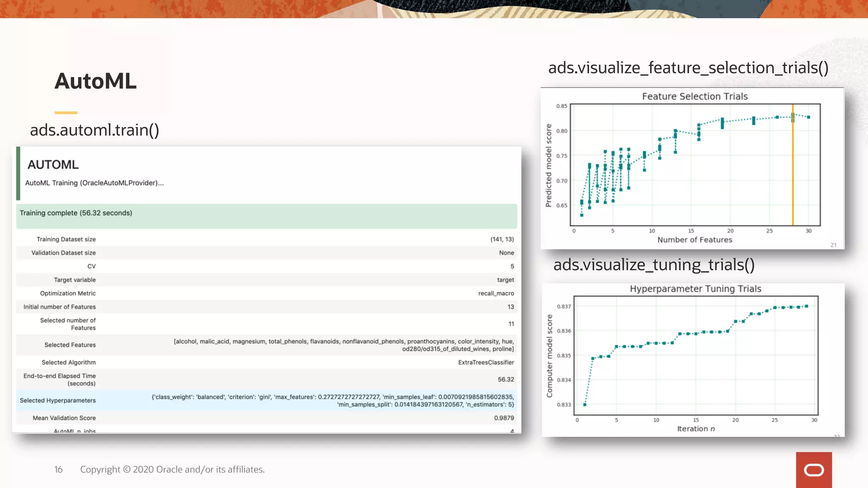Click the 'Computer model score' axis label
Screen dimensions: 868x488
[549, 356]
